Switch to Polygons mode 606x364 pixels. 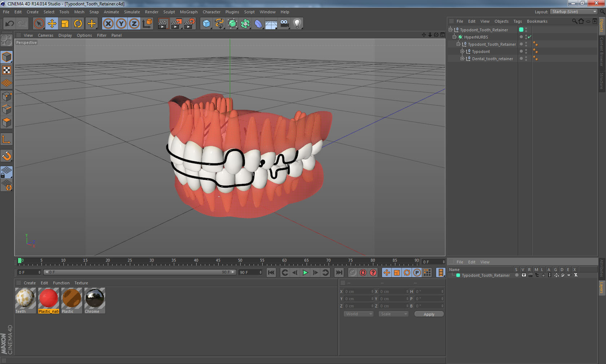pyautogui.click(x=6, y=123)
